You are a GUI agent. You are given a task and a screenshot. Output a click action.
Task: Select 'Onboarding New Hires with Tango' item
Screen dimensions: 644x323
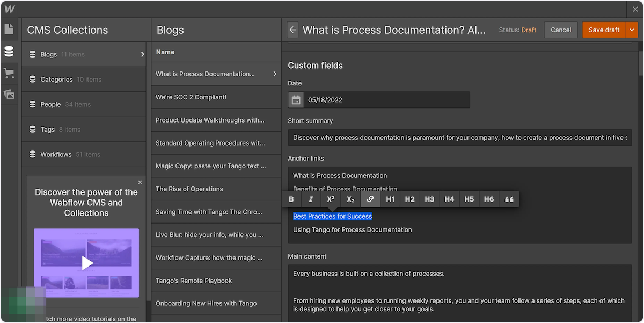(216, 304)
